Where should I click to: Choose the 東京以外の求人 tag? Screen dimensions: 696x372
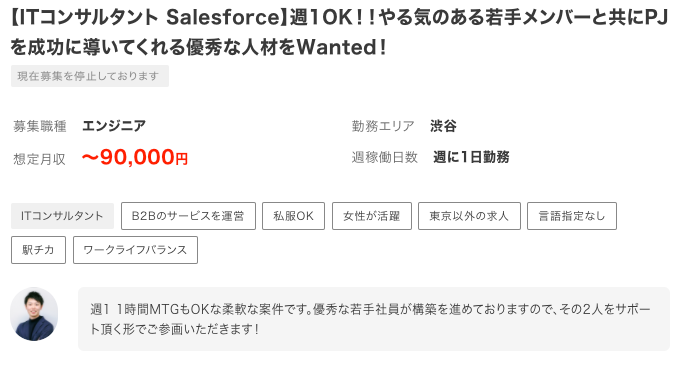pos(469,216)
